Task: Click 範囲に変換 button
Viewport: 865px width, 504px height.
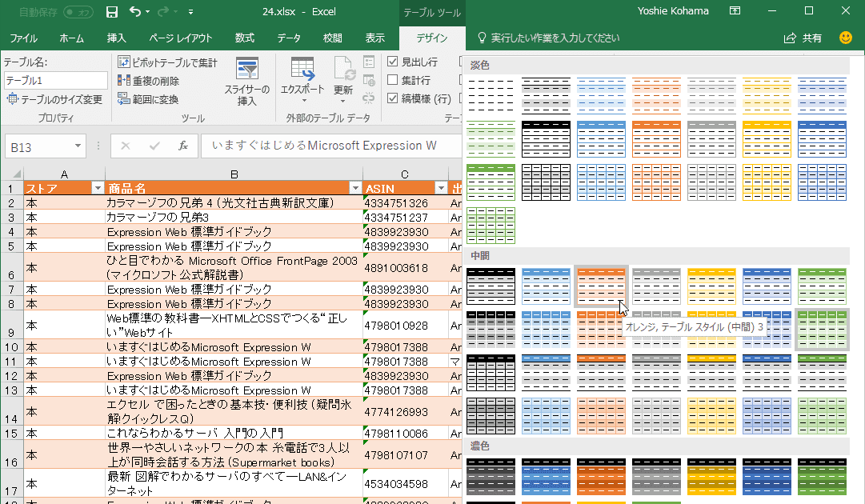Action: pos(148,100)
